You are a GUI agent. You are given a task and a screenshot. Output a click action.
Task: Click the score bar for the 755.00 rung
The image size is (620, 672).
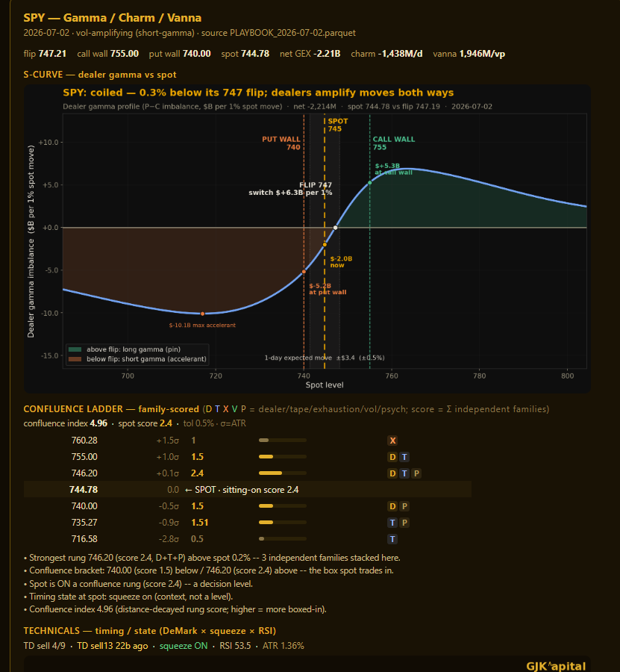[x=283, y=456]
